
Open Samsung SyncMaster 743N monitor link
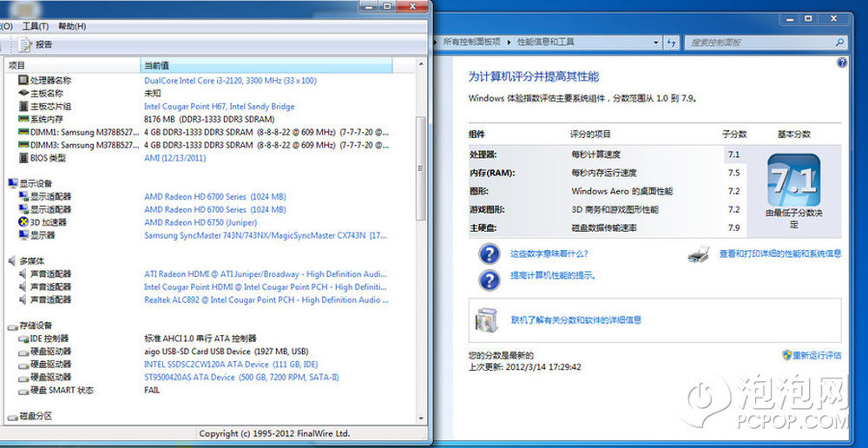[266, 235]
